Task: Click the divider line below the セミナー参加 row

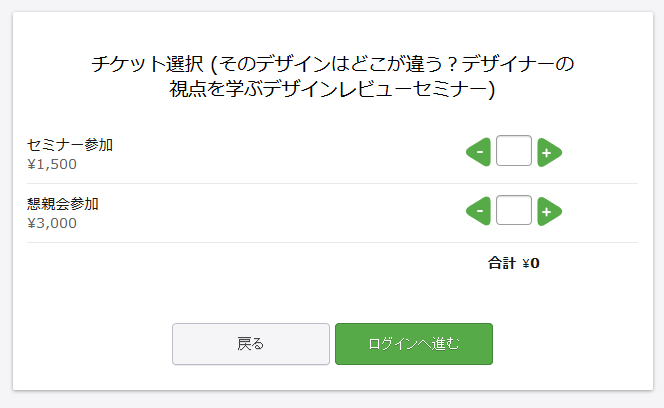Action: (332, 183)
